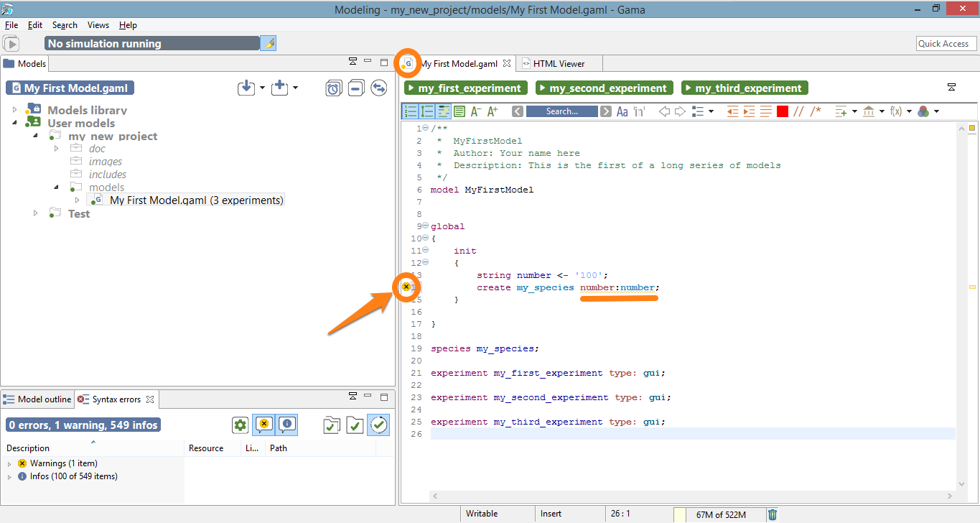This screenshot has height=523, width=980.
Task: Decrease editor font size with A- icon
Action: (x=475, y=111)
